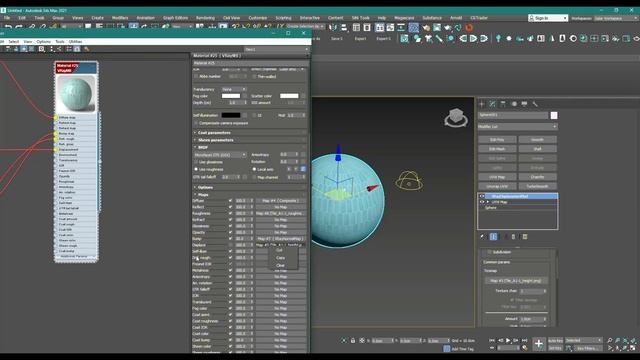The height and width of the screenshot is (360, 640).
Task: Choose Clear in the map context menu
Action: (x=280, y=265)
